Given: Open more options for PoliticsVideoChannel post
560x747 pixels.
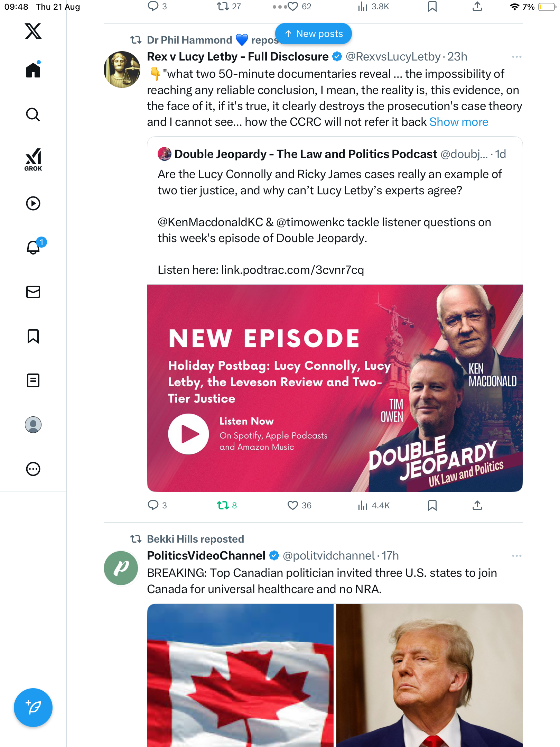Looking at the screenshot, I should point(516,556).
